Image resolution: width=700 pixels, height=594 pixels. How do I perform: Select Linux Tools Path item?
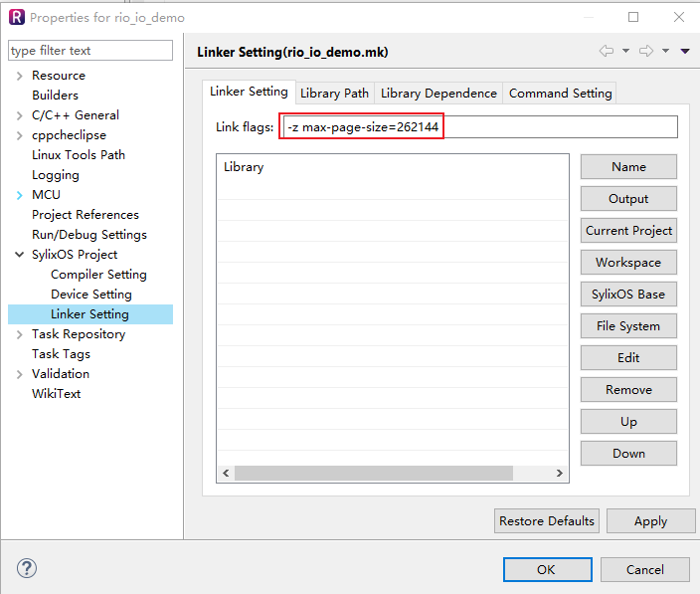point(79,155)
